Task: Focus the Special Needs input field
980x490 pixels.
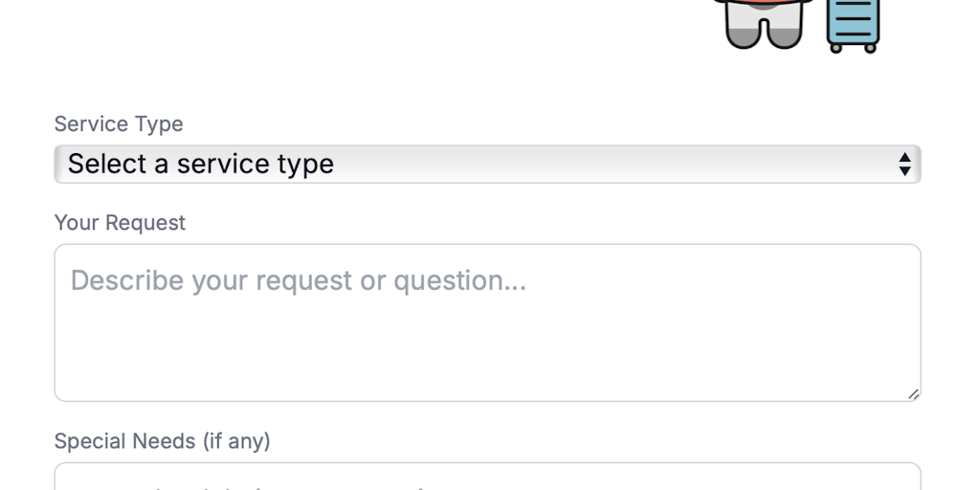Action: [x=487, y=478]
